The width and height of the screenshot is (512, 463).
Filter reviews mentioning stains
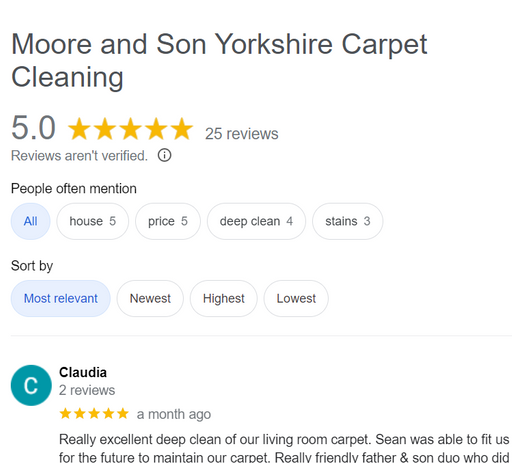[x=348, y=221]
